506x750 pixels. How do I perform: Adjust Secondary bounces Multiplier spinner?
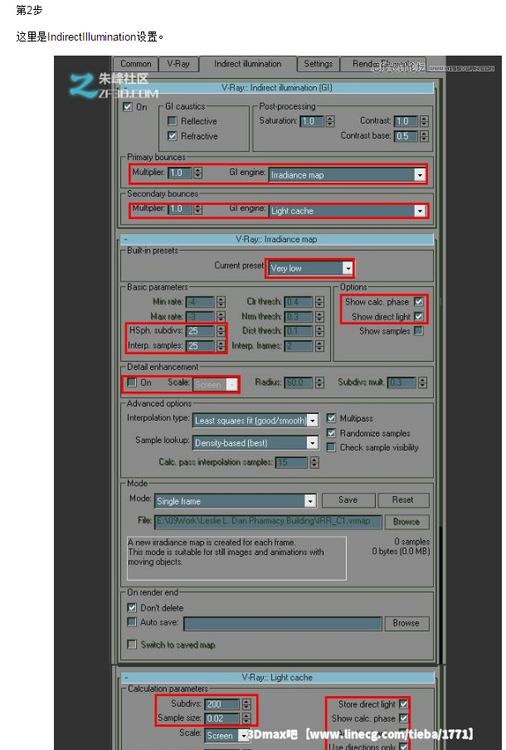198,209
